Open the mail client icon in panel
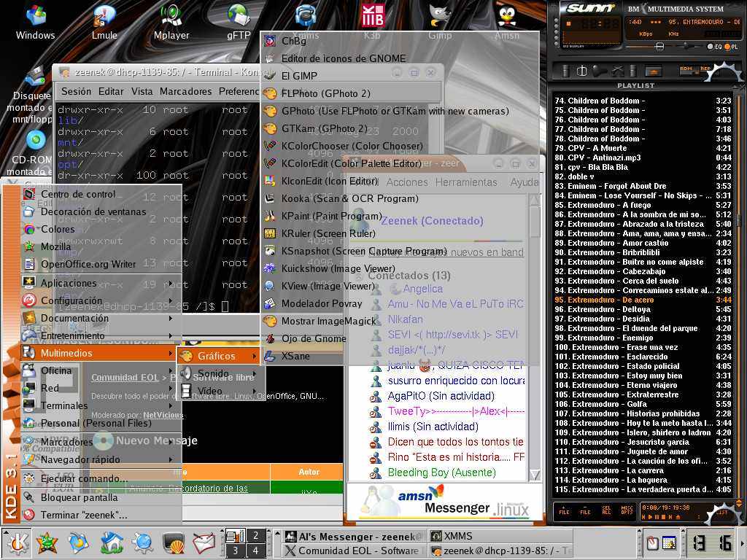Screen dimensions: 747x560 [204, 542]
